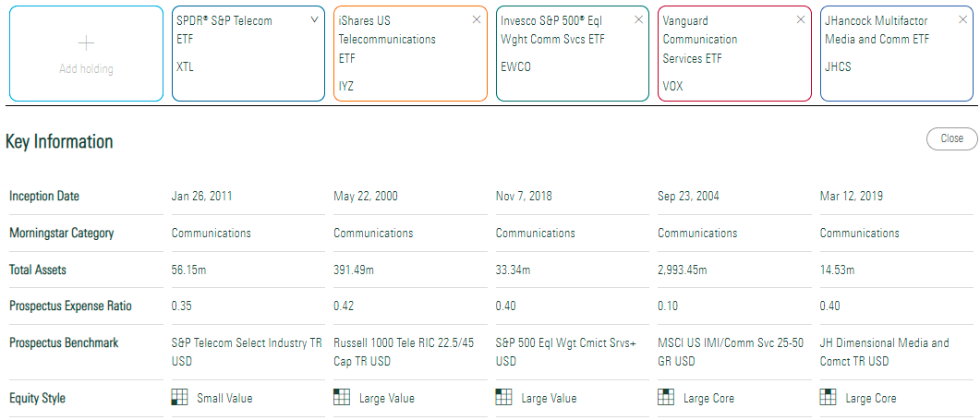Click the Small Value style box icon

point(180,397)
